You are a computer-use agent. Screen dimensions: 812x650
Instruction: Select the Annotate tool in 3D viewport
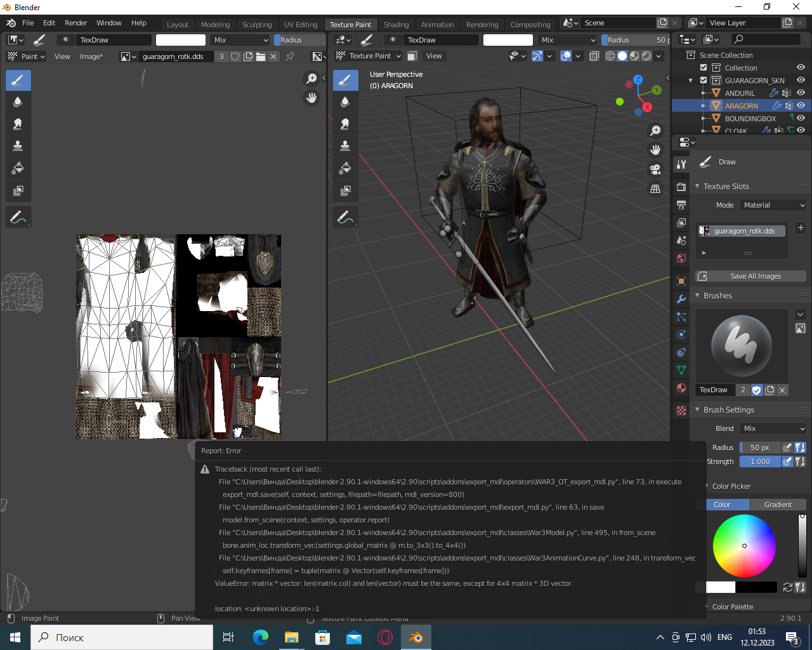point(345,217)
